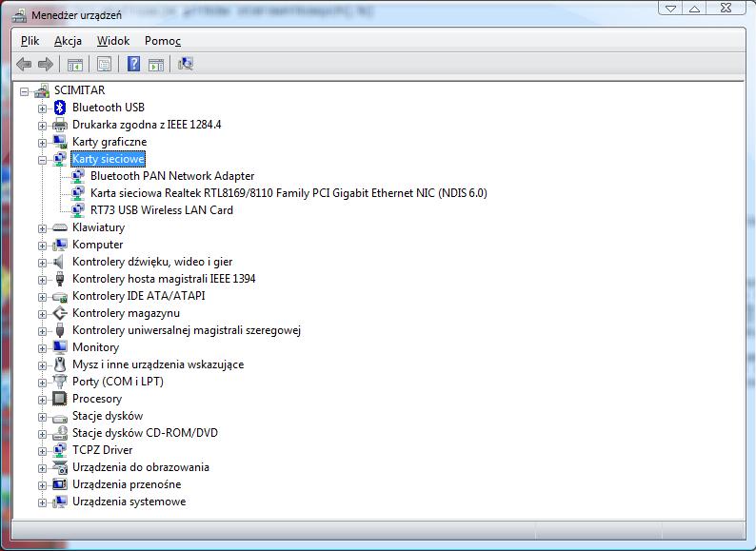Screen dimensions: 756x551
Task: Click the blue Help question mark icon
Action: 133,64
